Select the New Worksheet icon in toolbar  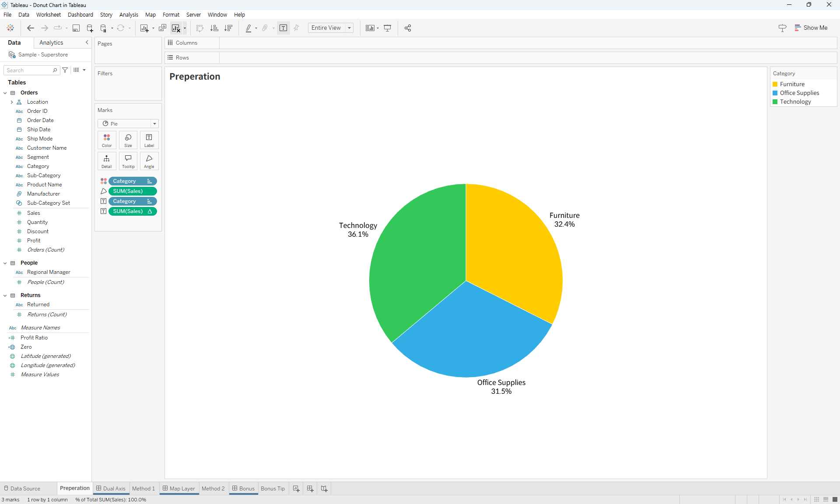click(x=144, y=28)
